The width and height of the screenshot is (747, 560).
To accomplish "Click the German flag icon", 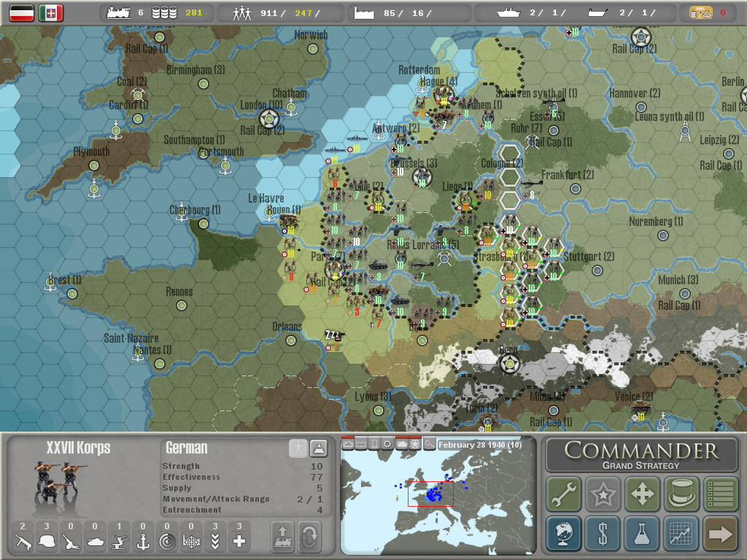I will coord(22,13).
